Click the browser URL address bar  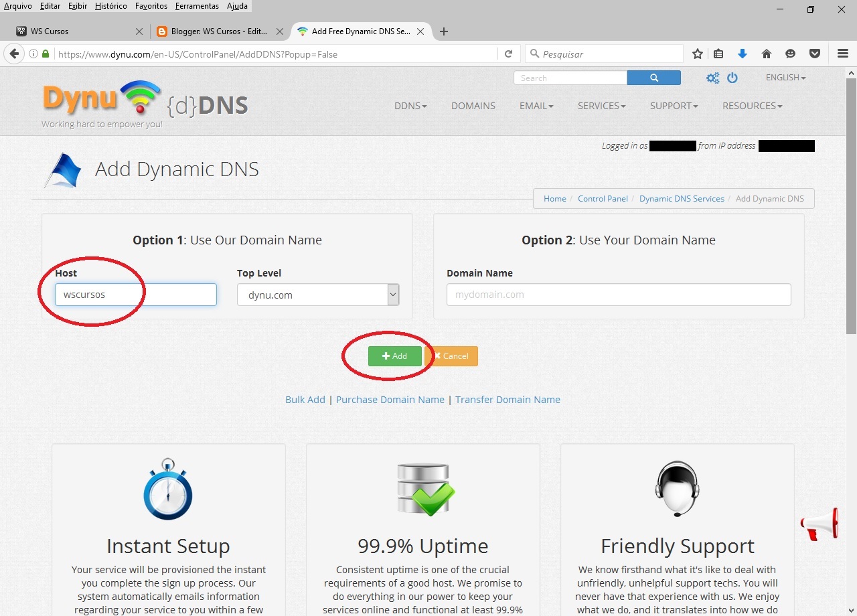276,54
